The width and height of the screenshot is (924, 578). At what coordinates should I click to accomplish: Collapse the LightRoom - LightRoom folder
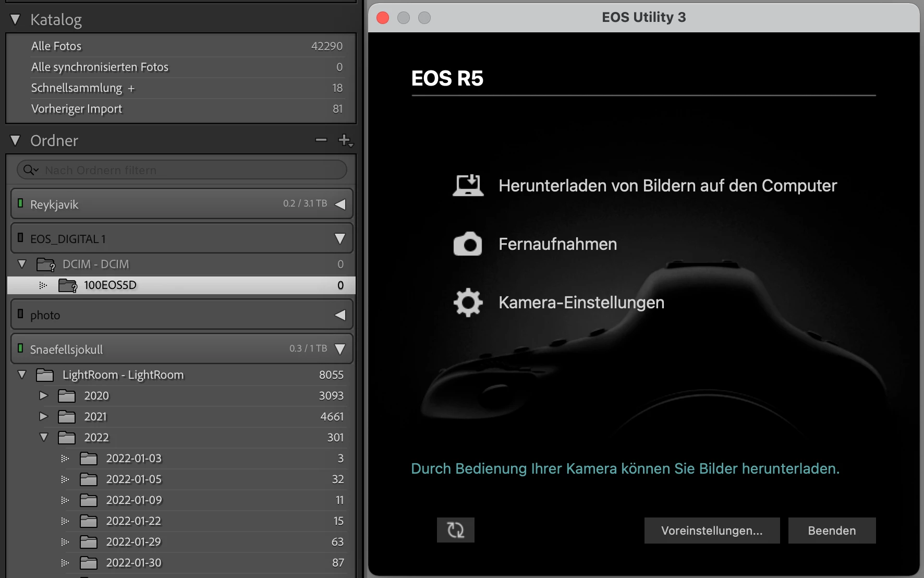[22, 375]
